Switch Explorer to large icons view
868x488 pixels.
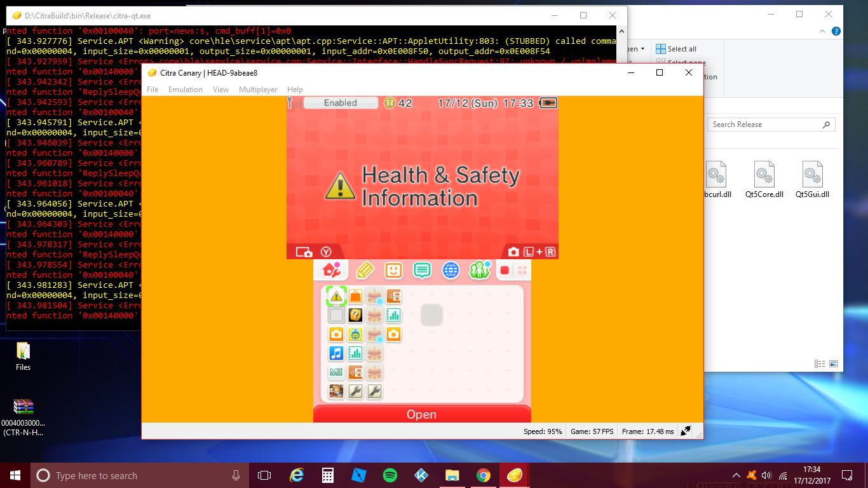point(832,364)
